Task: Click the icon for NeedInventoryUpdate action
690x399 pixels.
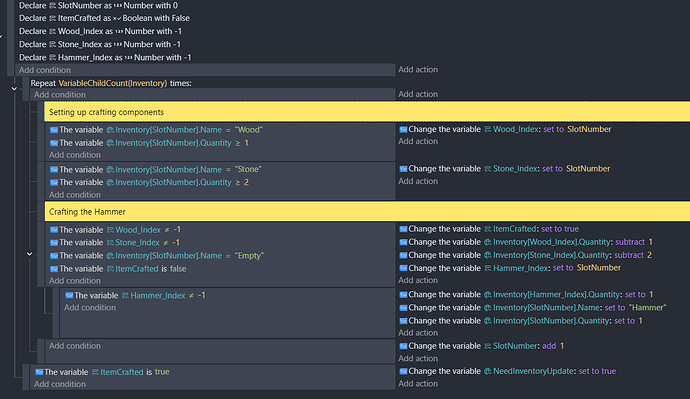Action: click(403, 371)
